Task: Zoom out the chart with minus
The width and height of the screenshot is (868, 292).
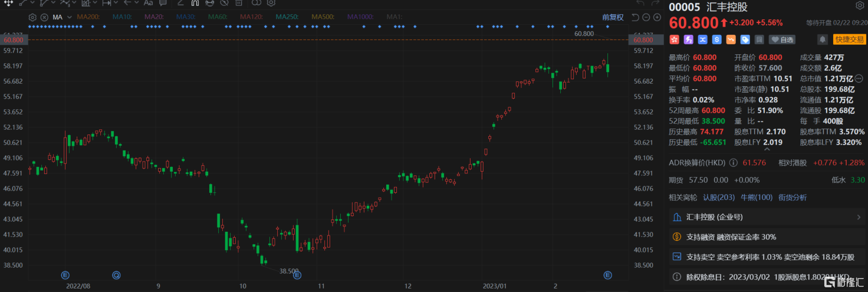Action: coord(646,17)
